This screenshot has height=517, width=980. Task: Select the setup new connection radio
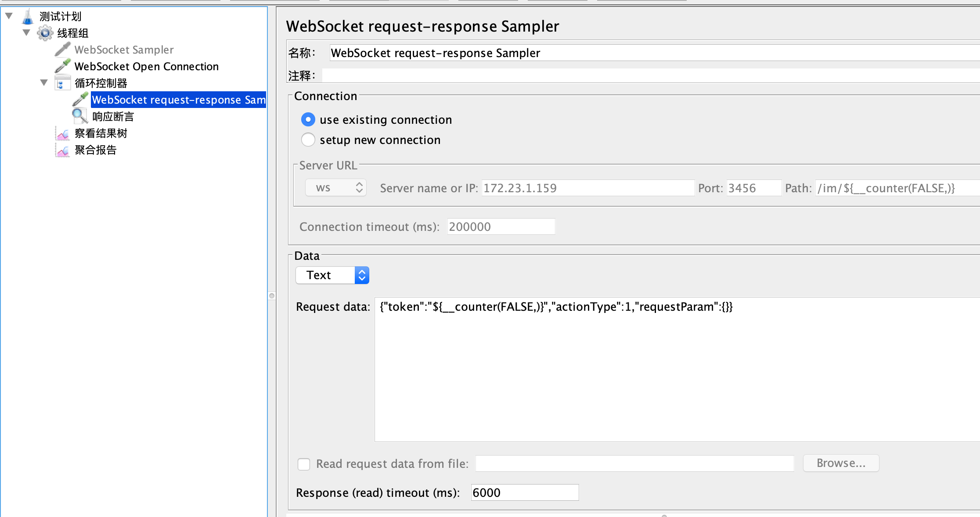308,140
